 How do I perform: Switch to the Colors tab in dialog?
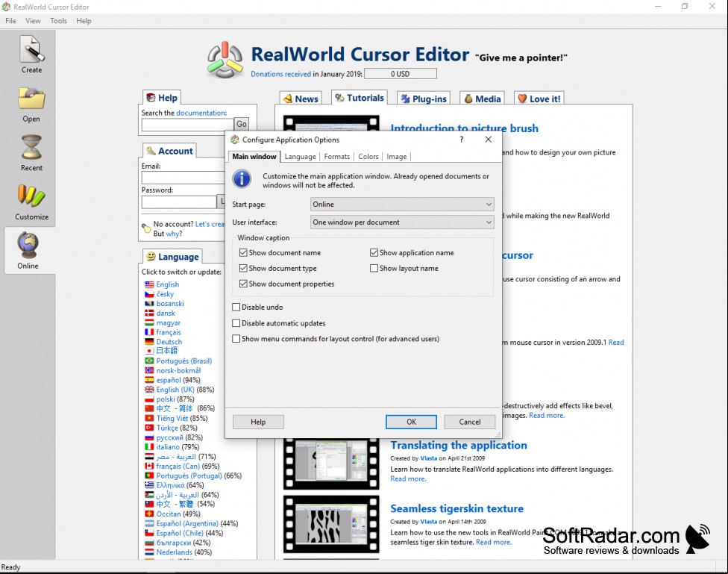[368, 157]
